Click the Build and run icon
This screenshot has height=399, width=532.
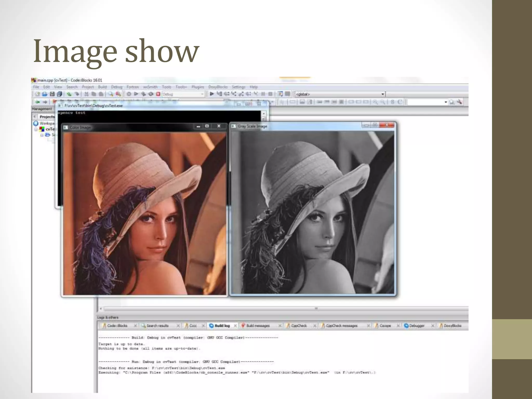click(x=143, y=94)
